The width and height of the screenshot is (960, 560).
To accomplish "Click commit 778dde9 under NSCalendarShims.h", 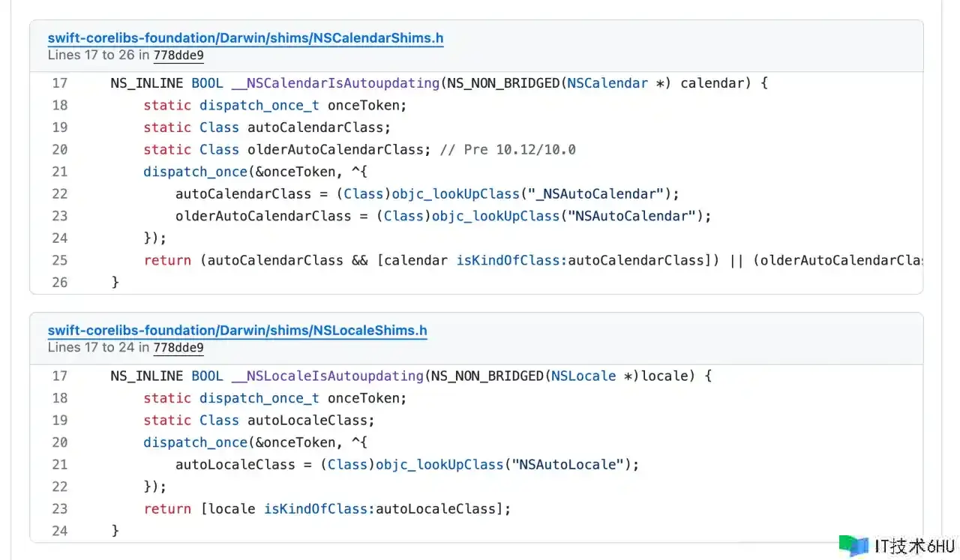I will coord(178,55).
